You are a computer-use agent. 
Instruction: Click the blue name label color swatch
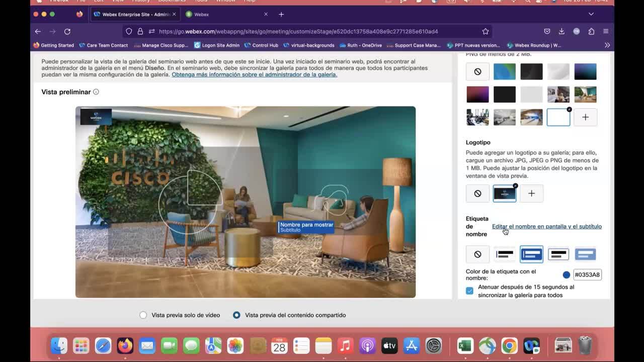[x=567, y=275]
